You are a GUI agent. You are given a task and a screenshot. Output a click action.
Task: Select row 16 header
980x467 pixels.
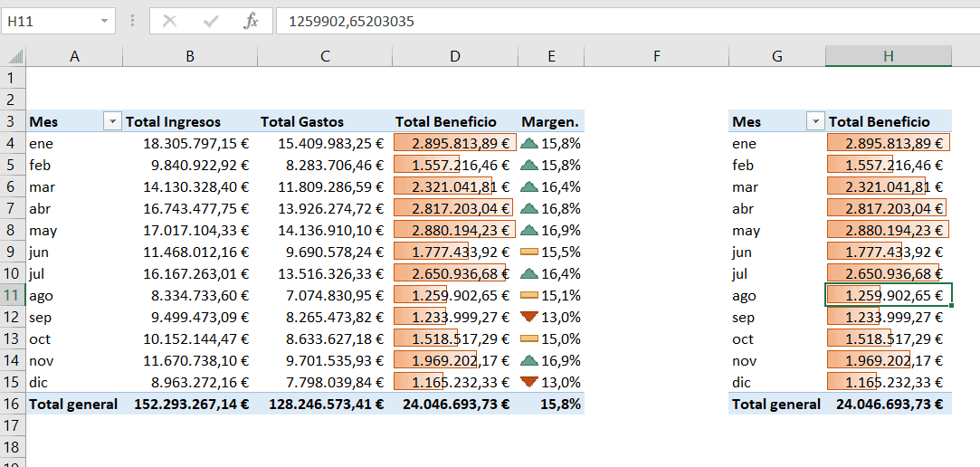tap(14, 404)
